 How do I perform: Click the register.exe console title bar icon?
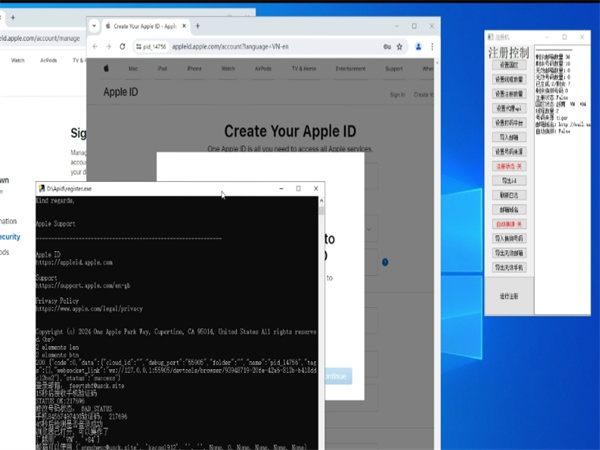click(41, 188)
